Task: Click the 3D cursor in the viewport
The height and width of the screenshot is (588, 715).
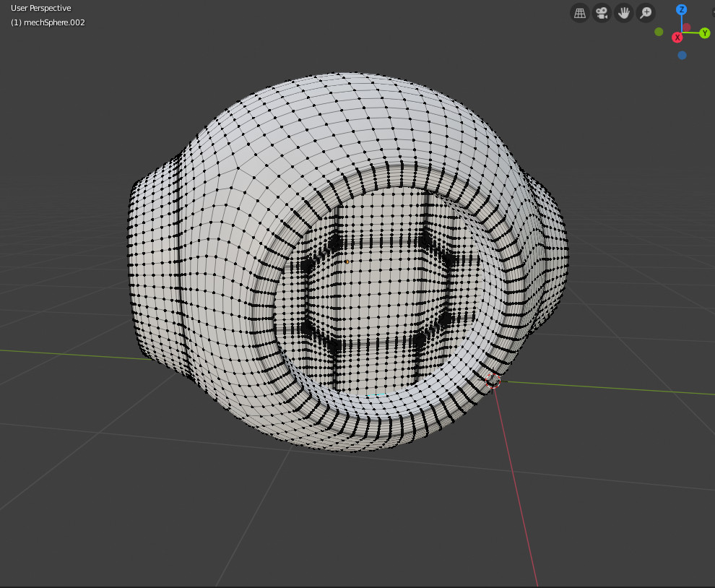Action: pos(494,381)
